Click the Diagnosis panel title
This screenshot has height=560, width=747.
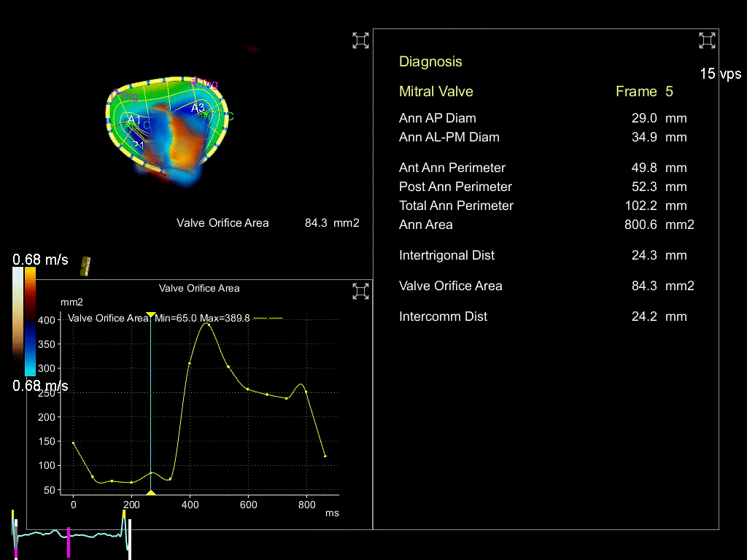click(430, 62)
